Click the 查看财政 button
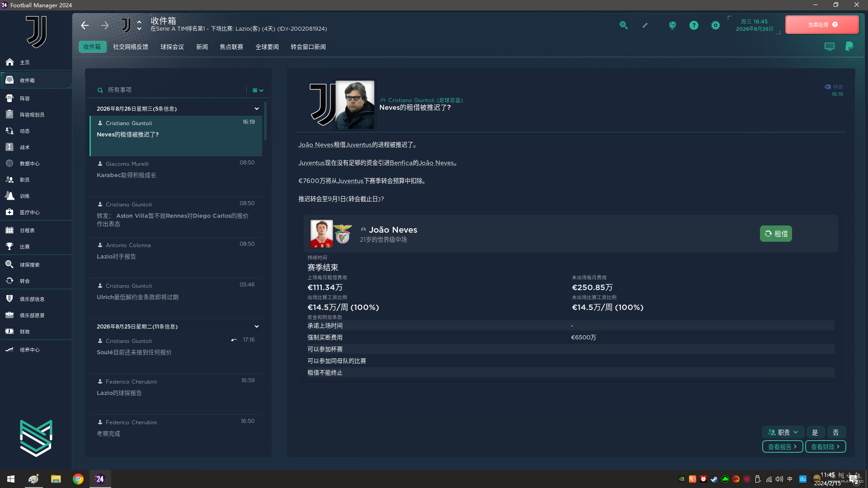 pyautogui.click(x=826, y=447)
